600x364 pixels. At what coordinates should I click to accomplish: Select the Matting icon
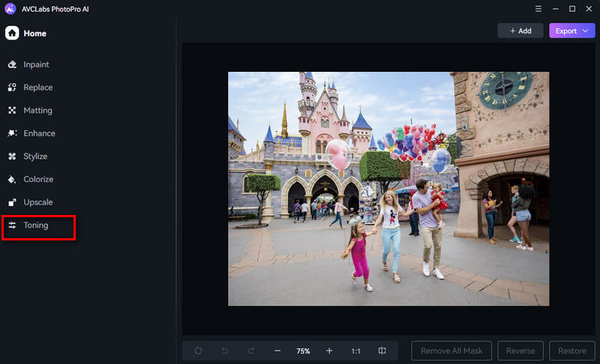click(x=12, y=110)
